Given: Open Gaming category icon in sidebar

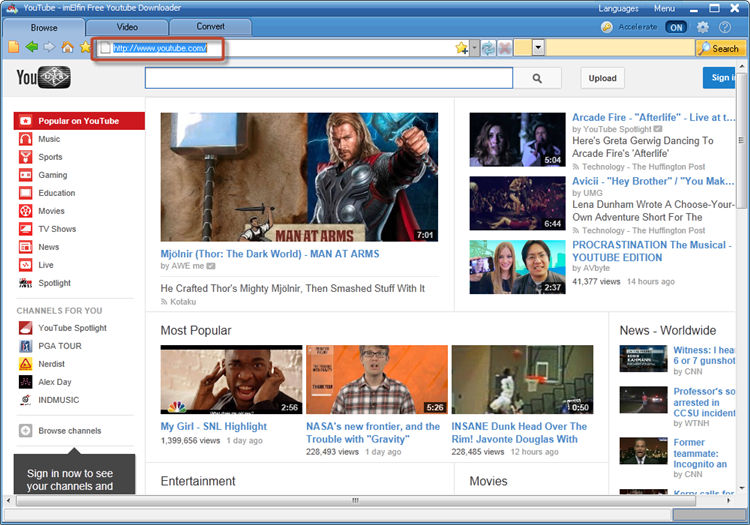Looking at the screenshot, I should (25, 175).
